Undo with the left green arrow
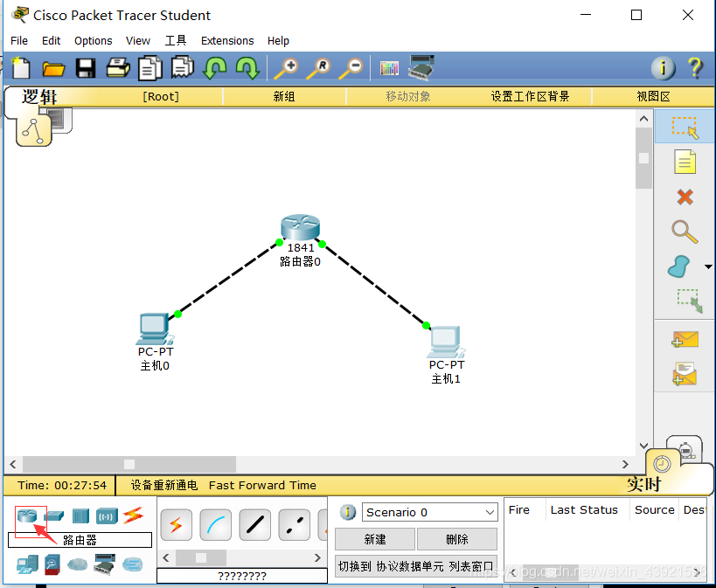The image size is (716, 588). coord(214,68)
